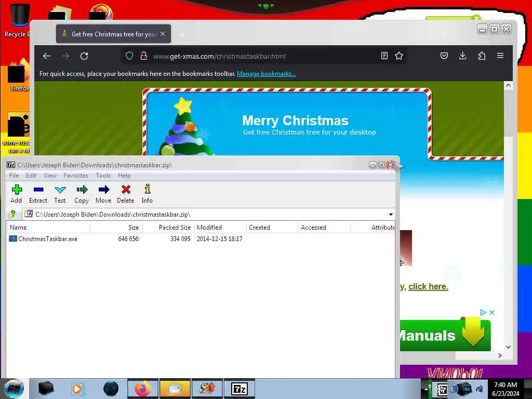The height and width of the screenshot is (399, 532).
Task: Run Test on the archive in 7-Zip
Action: (60, 194)
